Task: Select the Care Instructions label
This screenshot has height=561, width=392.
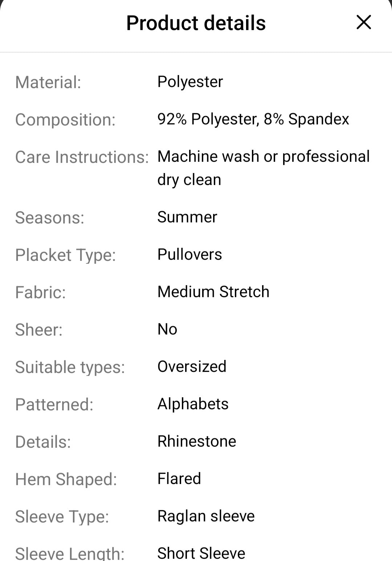Action: pos(82,157)
